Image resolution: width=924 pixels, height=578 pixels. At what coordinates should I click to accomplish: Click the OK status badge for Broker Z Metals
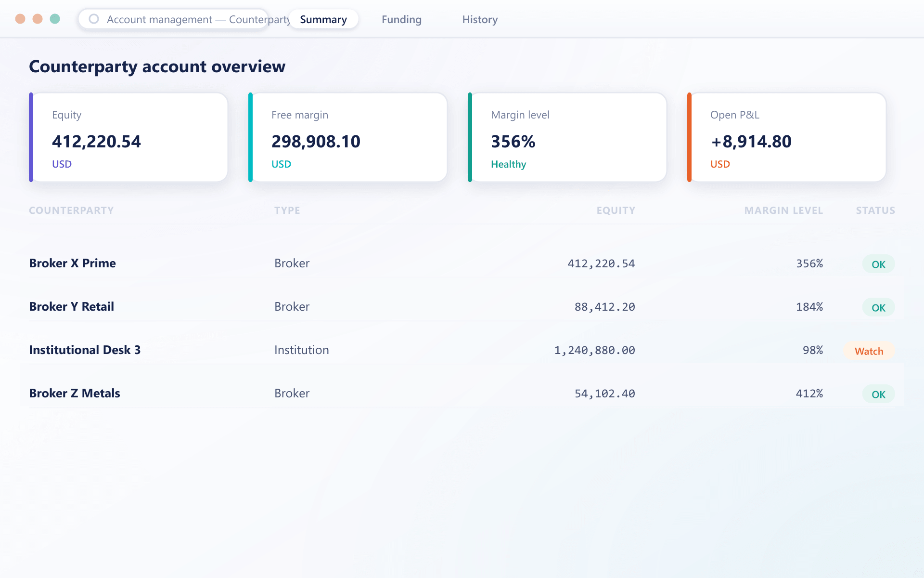tap(878, 394)
